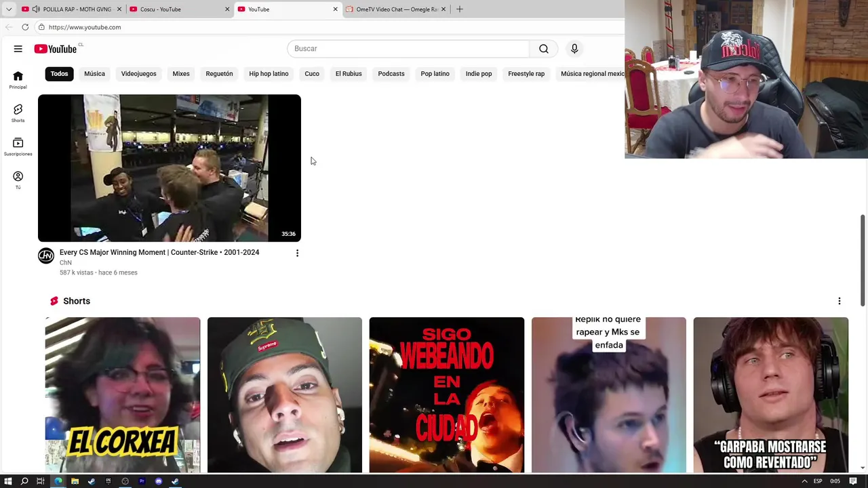Viewport: 868px width, 488px height.
Task: Play the EL CORXEA short
Action: click(123, 394)
